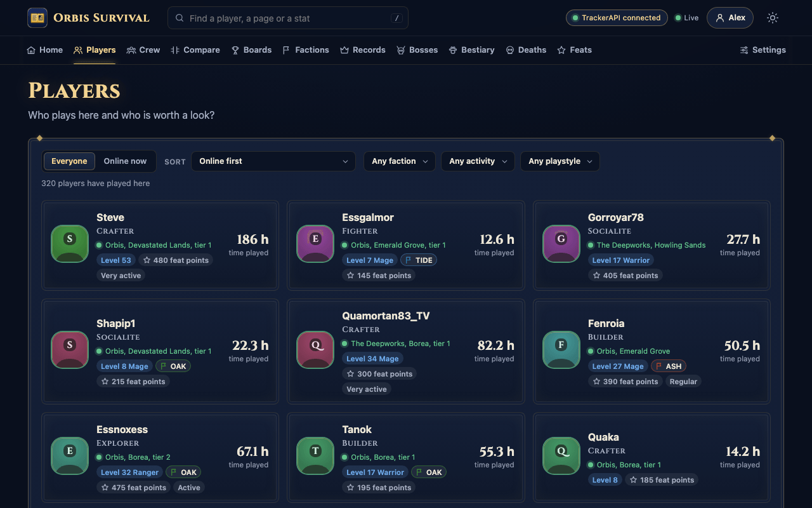This screenshot has height=508, width=812.
Task: Open the Online first sort dropdown
Action: coord(273,161)
